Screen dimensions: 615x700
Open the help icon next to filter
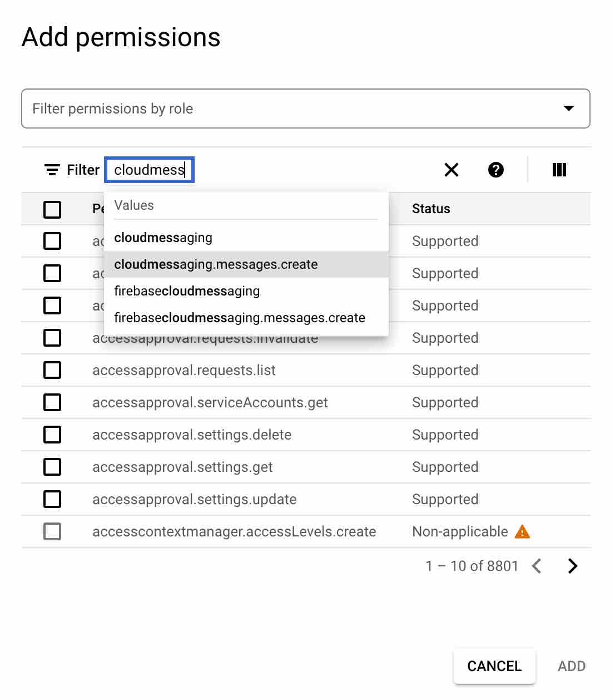tap(496, 170)
